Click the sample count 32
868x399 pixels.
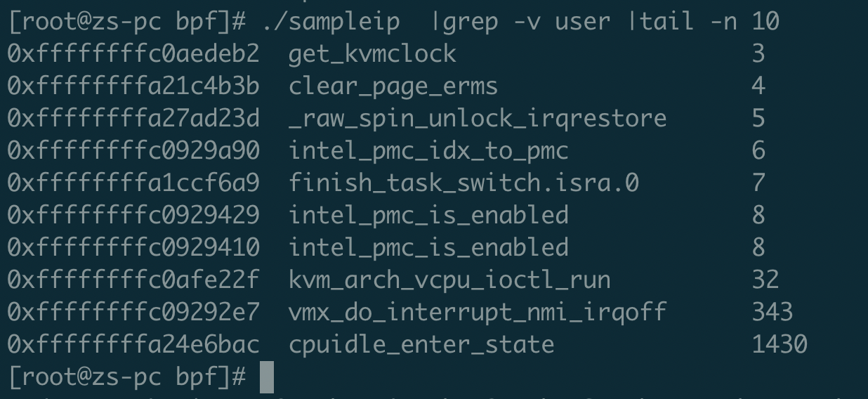click(765, 280)
